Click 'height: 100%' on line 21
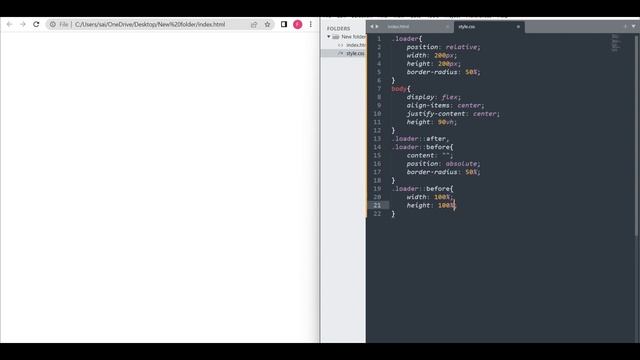This screenshot has height=360, width=640. (x=431, y=205)
